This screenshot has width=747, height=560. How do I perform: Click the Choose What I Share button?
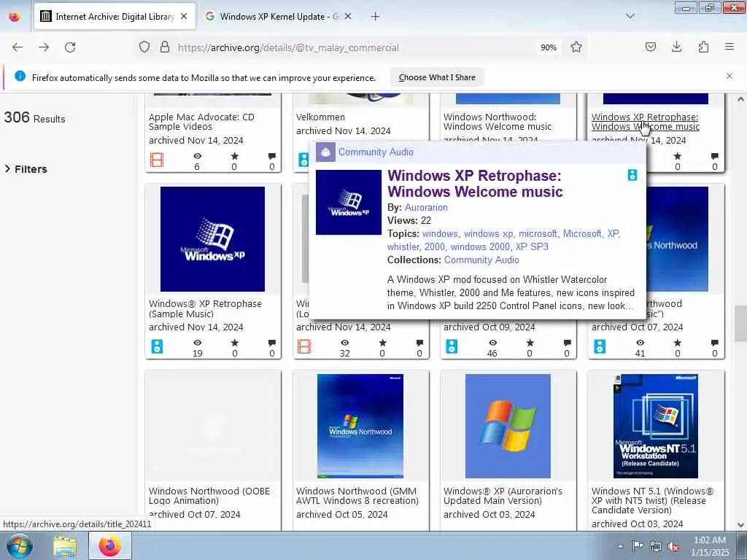click(437, 77)
